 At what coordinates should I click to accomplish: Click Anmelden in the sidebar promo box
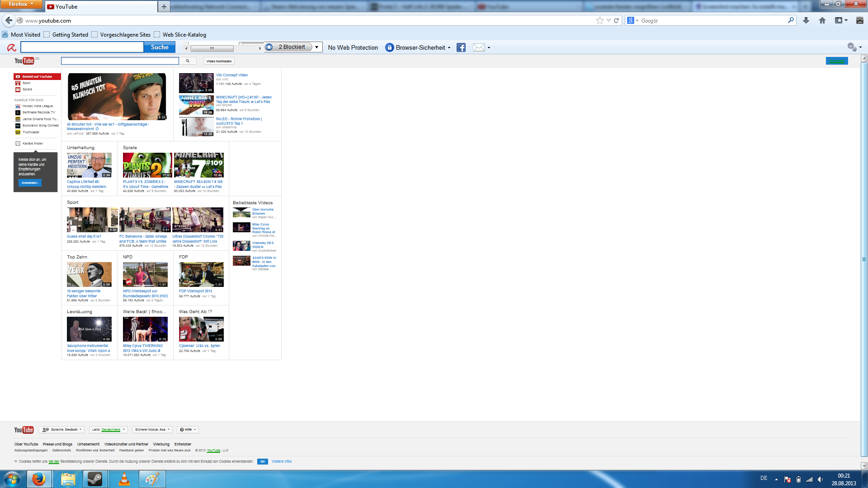tap(30, 183)
